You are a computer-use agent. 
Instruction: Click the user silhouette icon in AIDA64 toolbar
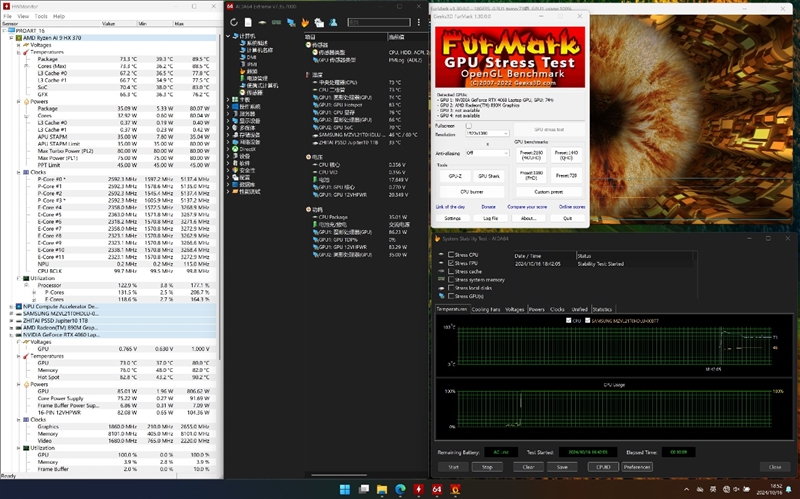click(x=333, y=22)
